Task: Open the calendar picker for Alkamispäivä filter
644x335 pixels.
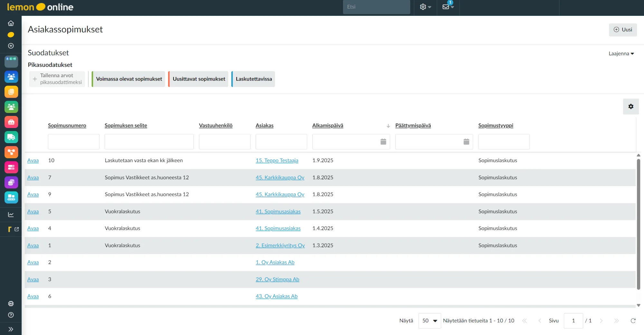Action: 383,142
